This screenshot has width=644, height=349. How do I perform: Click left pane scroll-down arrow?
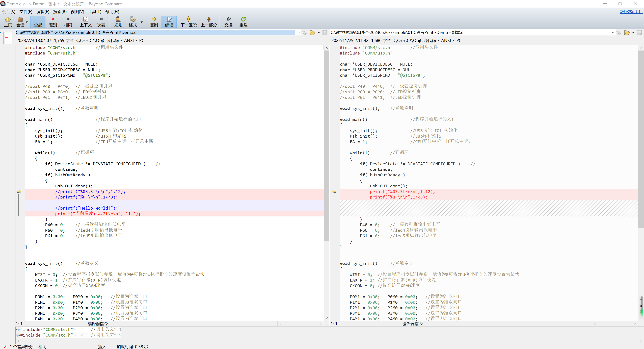[x=327, y=318]
